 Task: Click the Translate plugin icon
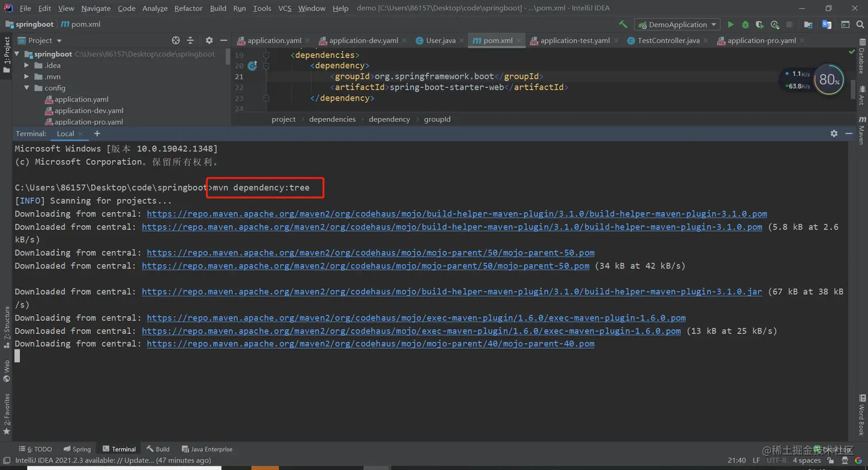(827, 25)
